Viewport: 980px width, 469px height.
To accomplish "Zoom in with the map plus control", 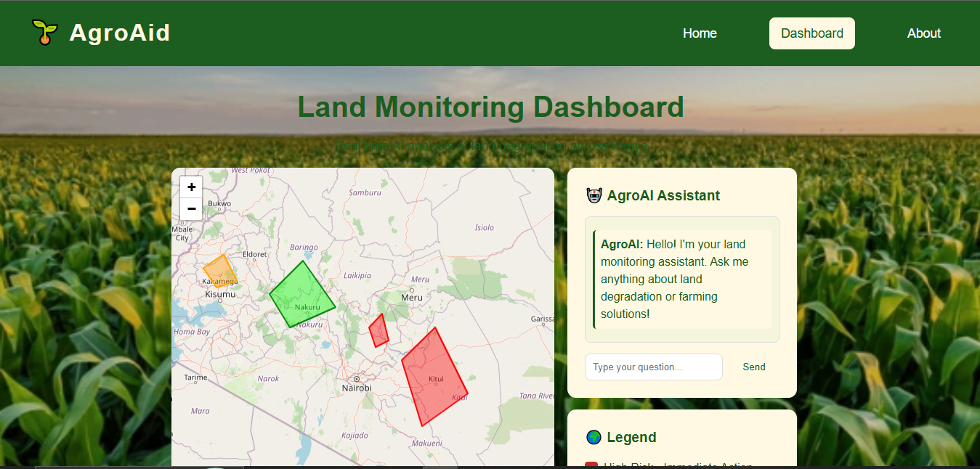I will [191, 187].
